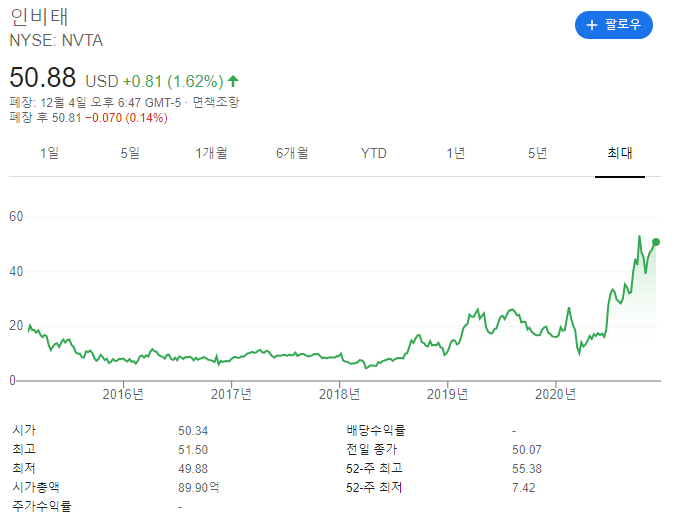Viewport: 678px width, 530px height.
Task: Click the after-hours −0.070 (0.14%) value
Action: [x=126, y=118]
